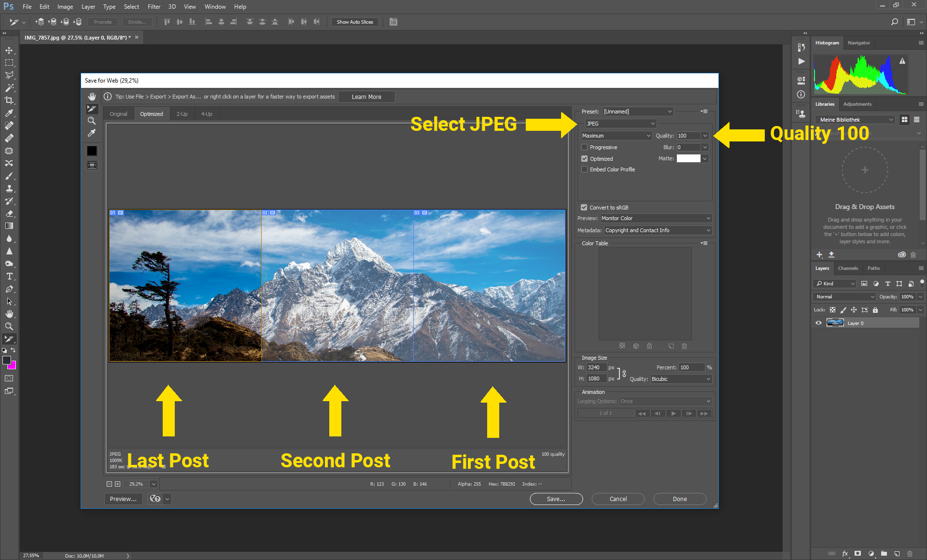Click the Learn More button
The width and height of the screenshot is (927, 560).
click(x=366, y=97)
